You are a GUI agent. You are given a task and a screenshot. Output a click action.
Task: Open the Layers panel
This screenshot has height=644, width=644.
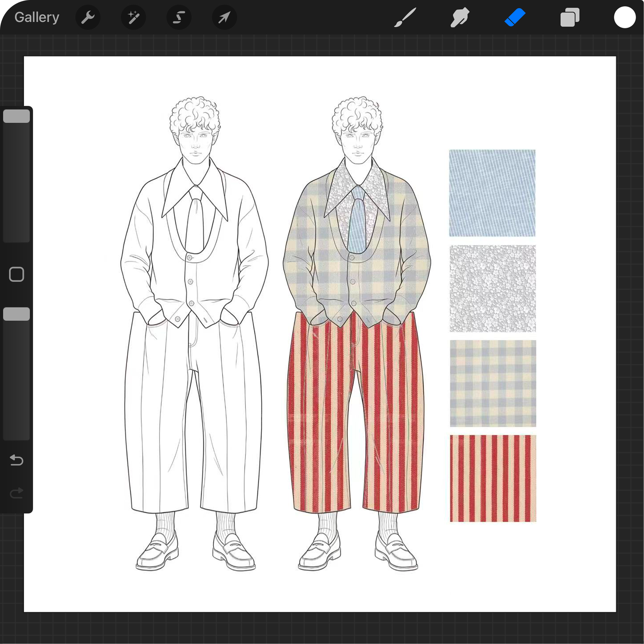click(570, 17)
